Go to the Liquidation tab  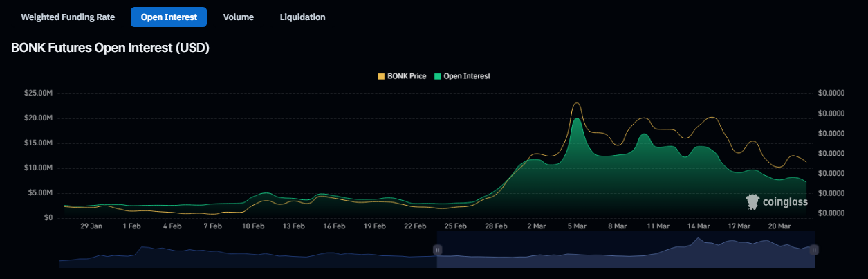302,17
